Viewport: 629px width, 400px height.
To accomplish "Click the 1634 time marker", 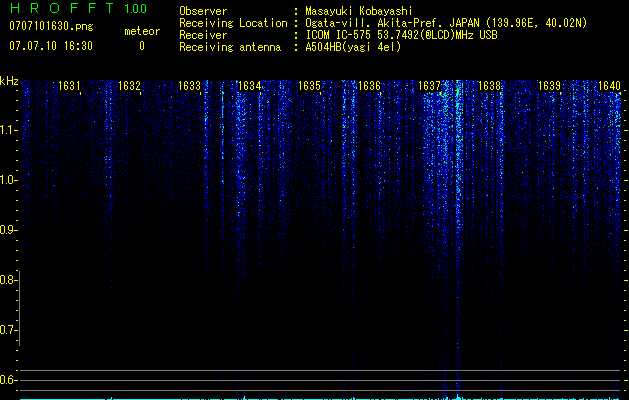I will pos(249,86).
